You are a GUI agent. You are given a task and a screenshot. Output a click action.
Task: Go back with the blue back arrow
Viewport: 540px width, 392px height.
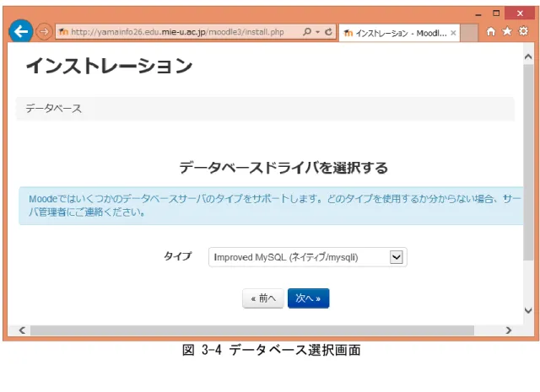coord(20,32)
